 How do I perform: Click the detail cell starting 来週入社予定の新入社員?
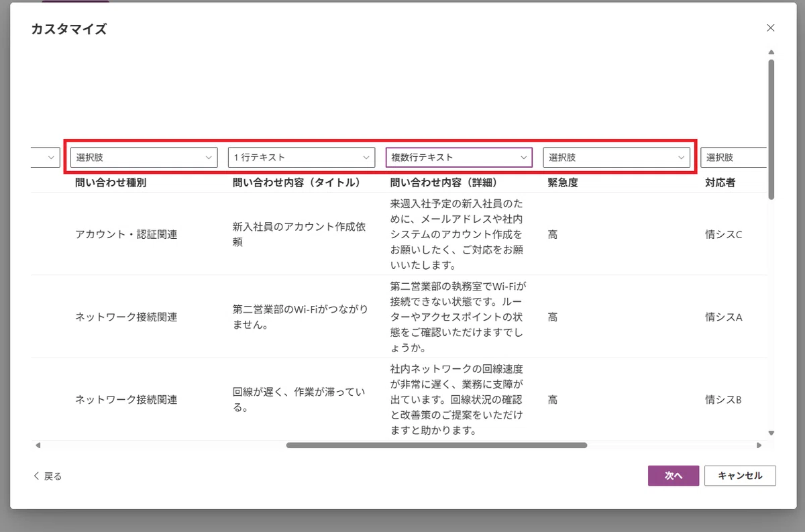(x=456, y=234)
